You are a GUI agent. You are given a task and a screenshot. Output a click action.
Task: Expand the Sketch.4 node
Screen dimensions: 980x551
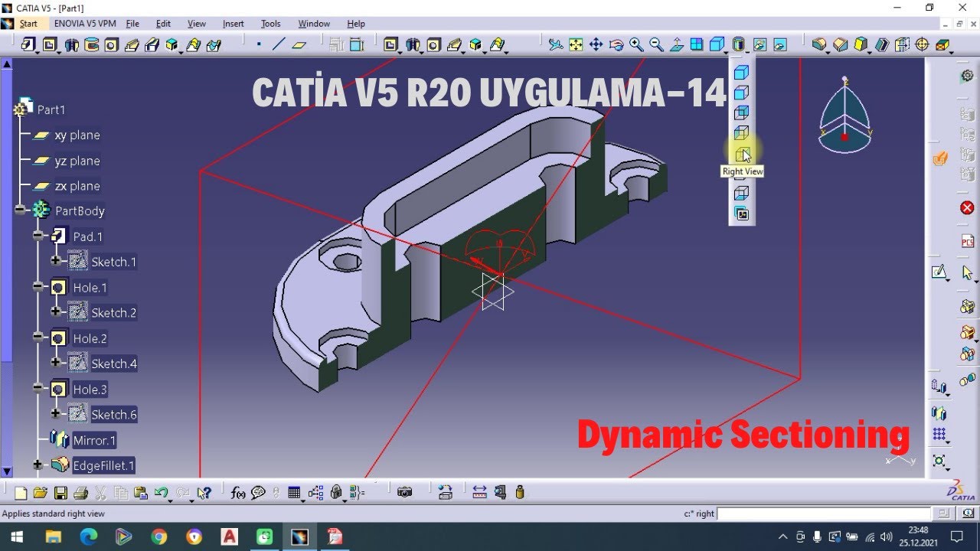55,363
